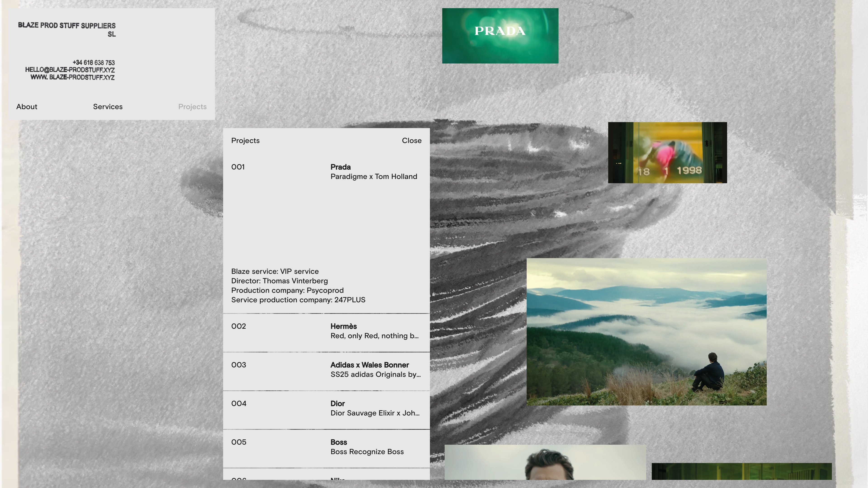
Task: Click 'Paradigme x Tom Holland' subtitle
Action: (x=374, y=176)
